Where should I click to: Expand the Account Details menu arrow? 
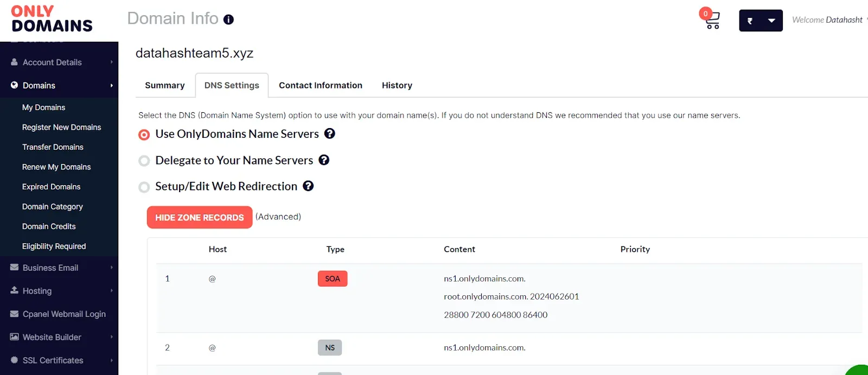click(112, 62)
